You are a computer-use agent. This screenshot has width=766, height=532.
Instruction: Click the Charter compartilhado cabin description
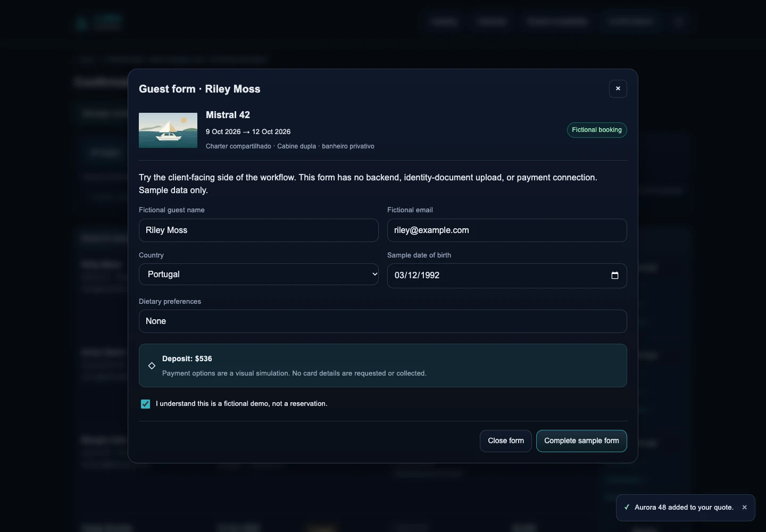coord(290,146)
